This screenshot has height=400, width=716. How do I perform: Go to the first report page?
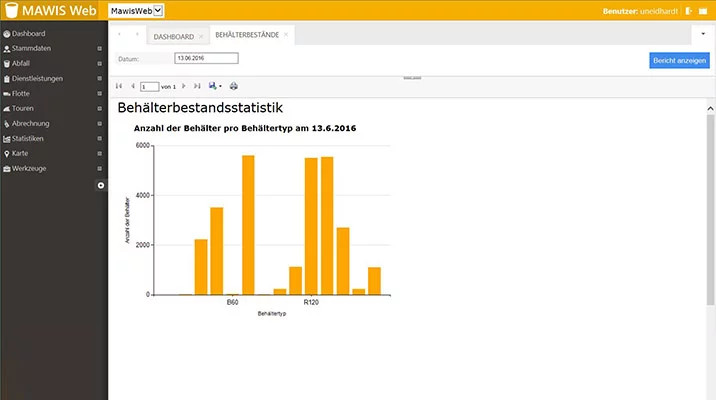pos(119,86)
